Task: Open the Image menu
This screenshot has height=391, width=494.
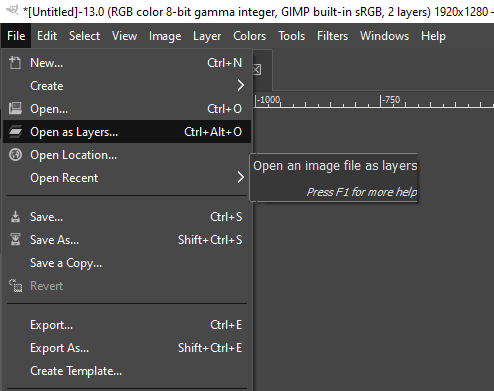Action: tap(165, 36)
